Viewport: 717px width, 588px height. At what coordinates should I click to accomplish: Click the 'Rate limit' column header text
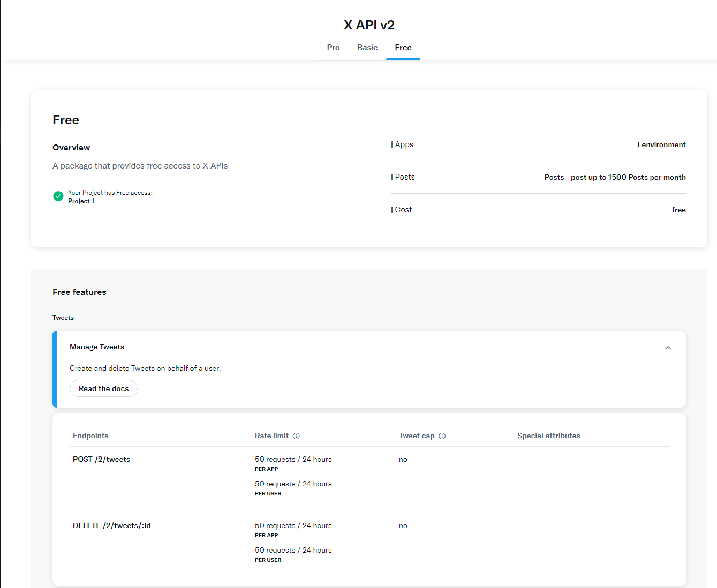point(271,436)
